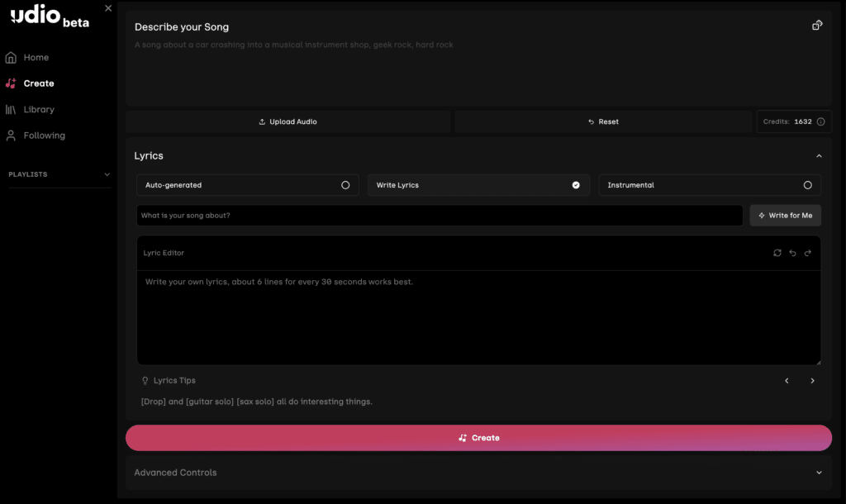The height and width of the screenshot is (504, 846).
Task: Select the Instrumental option
Action: click(x=710, y=185)
